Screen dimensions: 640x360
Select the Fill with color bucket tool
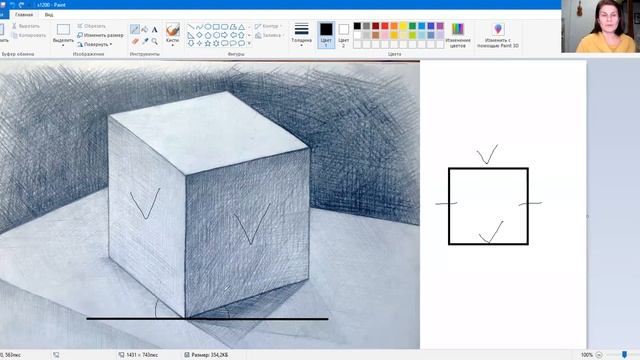(x=145, y=29)
